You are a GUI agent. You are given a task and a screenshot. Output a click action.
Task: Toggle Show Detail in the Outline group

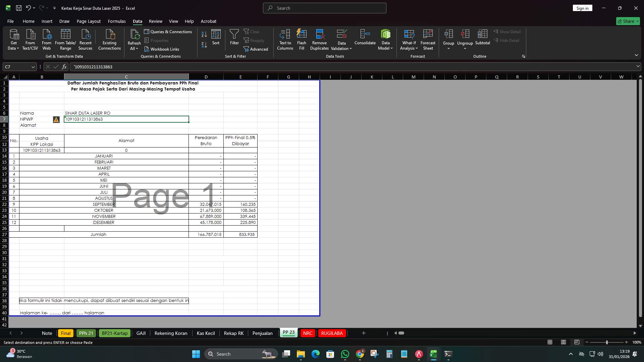[x=507, y=32]
